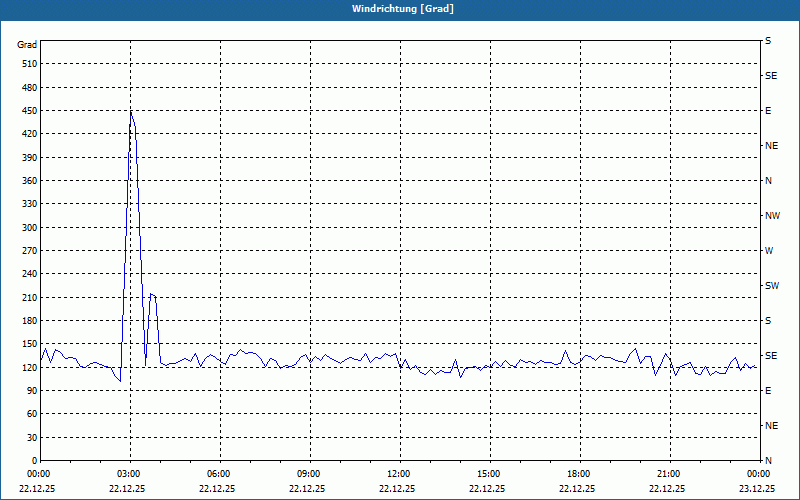The width and height of the screenshot is (800, 500).
Task: Click the 150 y-axis value
Action: [30, 344]
